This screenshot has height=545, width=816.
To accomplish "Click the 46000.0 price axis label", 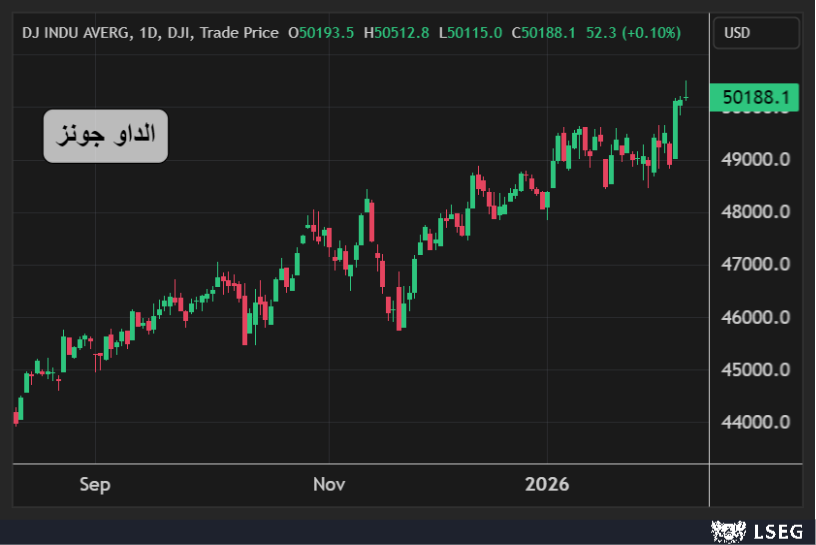I will pyautogui.click(x=756, y=317).
